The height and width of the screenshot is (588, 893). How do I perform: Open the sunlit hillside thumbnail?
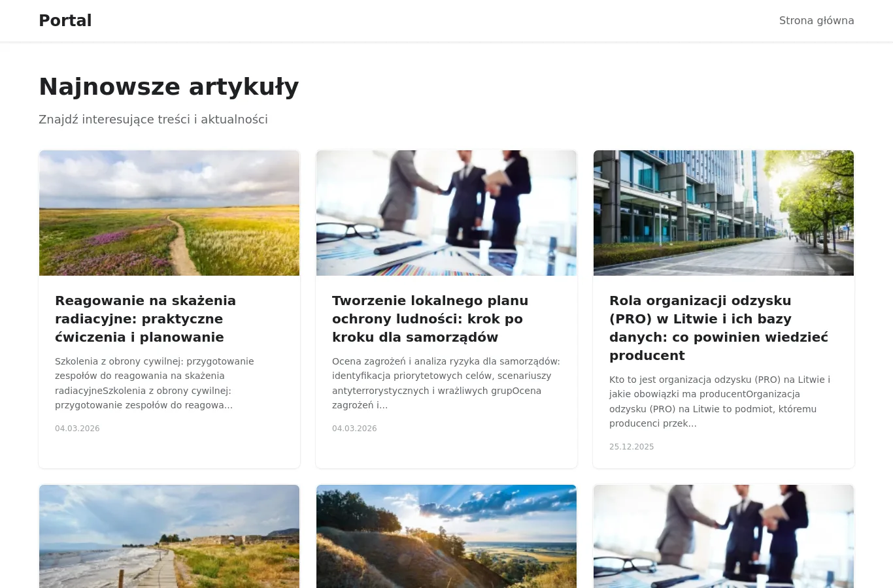(x=446, y=536)
